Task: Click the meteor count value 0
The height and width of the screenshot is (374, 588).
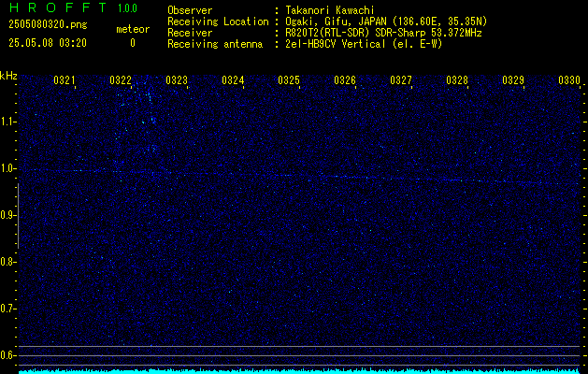Action: tap(133, 43)
